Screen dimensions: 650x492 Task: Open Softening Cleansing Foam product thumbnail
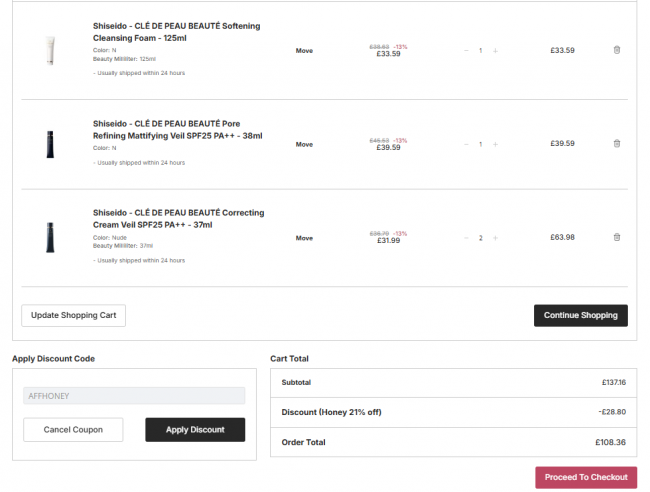[49, 51]
